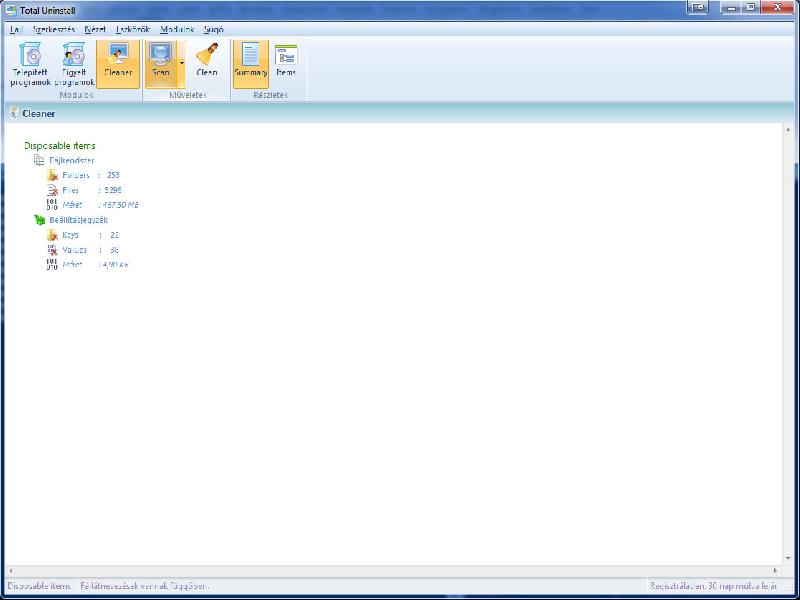Click the Files label text
The image size is (800, 600).
pyautogui.click(x=70, y=190)
